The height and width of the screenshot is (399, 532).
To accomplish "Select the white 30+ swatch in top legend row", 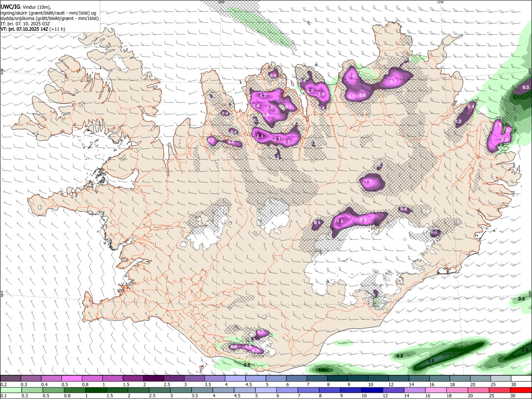I will 521,379.
